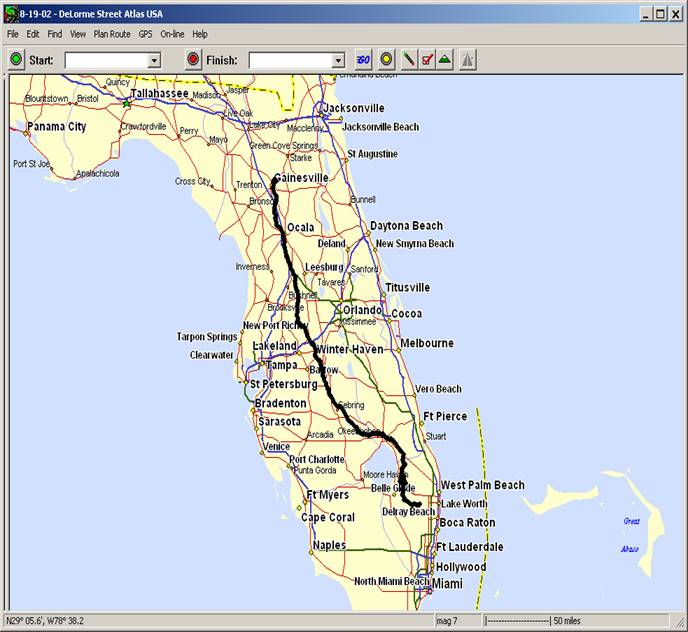
Task: Expand the Start location dropdown
Action: click(154, 61)
